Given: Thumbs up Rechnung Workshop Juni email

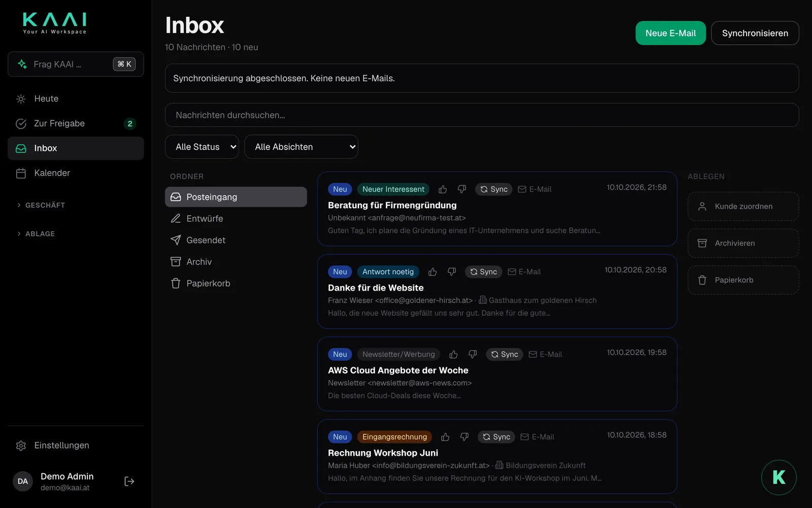Looking at the screenshot, I should coord(445,437).
